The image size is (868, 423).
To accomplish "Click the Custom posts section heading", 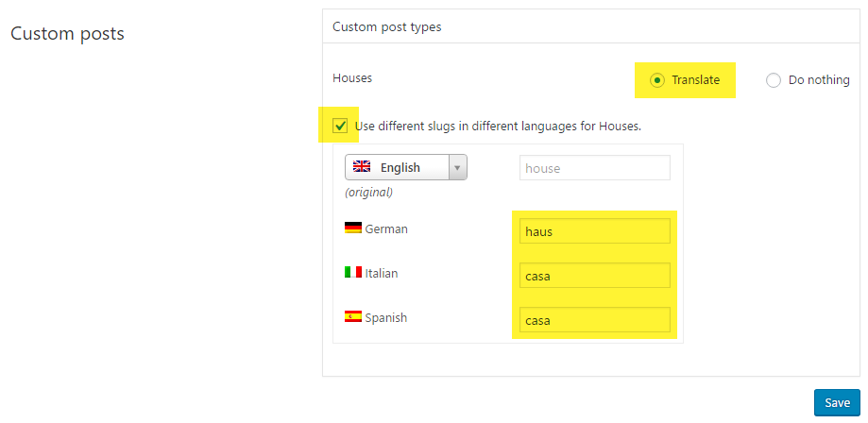I will click(67, 33).
